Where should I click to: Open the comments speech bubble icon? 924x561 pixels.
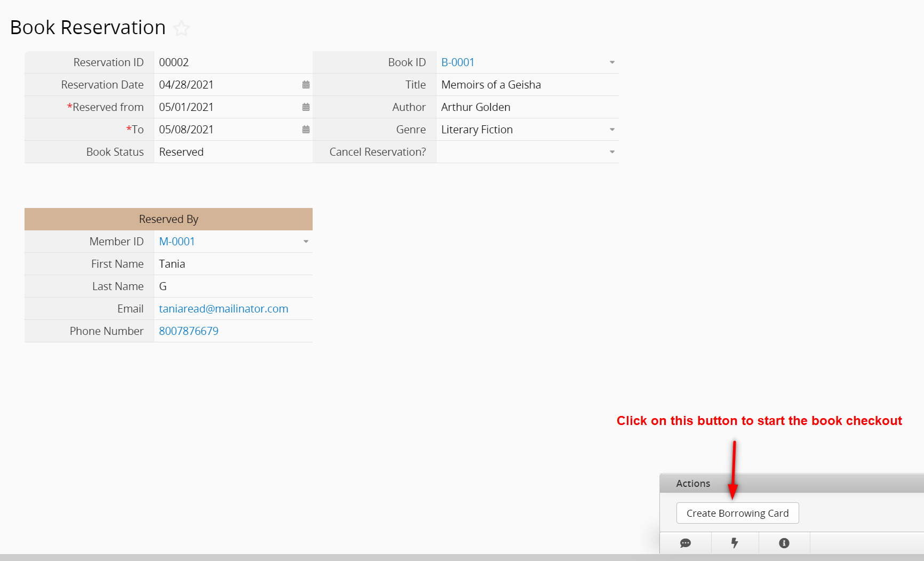pos(686,543)
